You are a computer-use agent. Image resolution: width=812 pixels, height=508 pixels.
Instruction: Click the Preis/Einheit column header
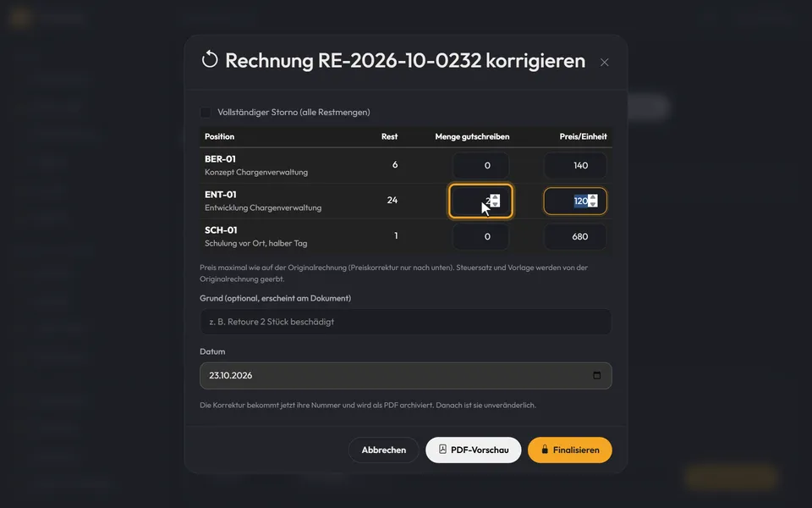(583, 137)
